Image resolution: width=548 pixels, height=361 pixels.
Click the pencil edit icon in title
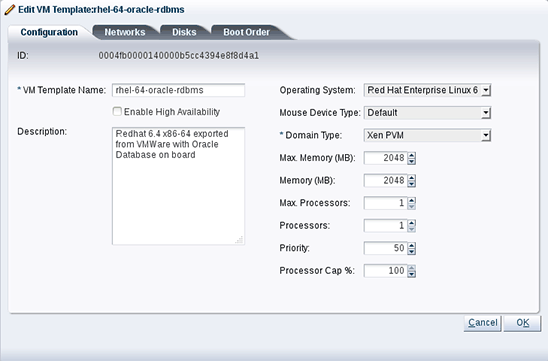click(x=10, y=10)
